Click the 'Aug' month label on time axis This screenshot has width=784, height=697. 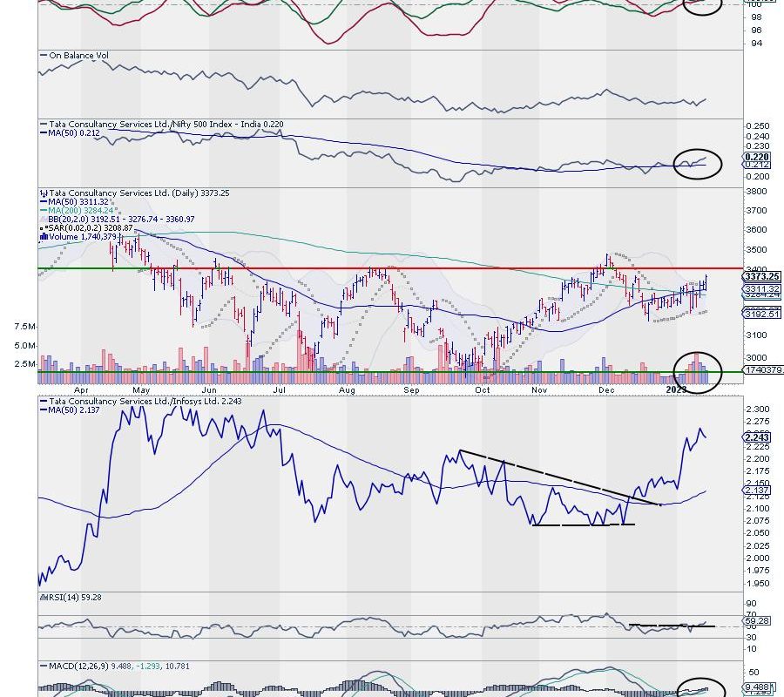click(x=347, y=390)
